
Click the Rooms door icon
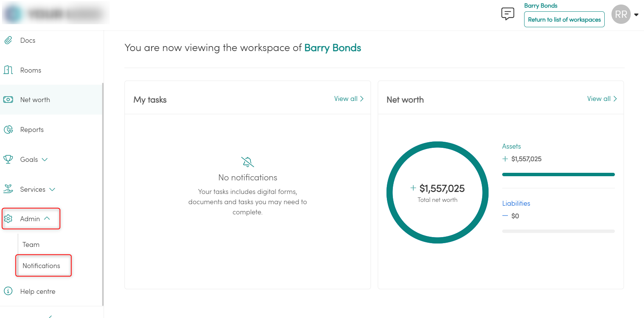tap(8, 70)
